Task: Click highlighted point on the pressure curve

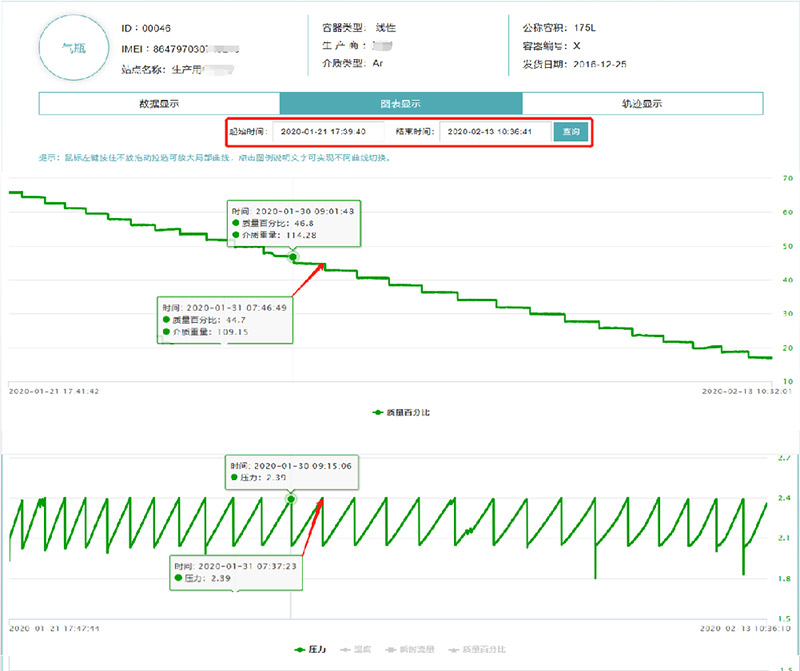Action: click(291, 497)
